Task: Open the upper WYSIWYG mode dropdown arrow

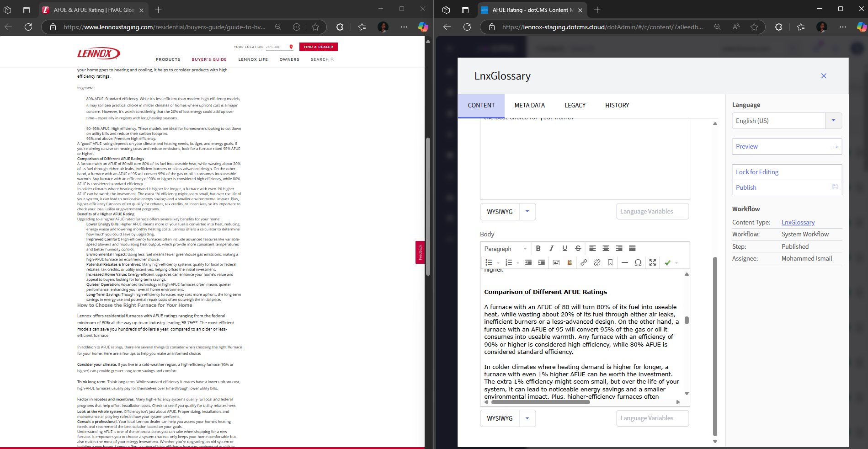Action: click(x=527, y=211)
